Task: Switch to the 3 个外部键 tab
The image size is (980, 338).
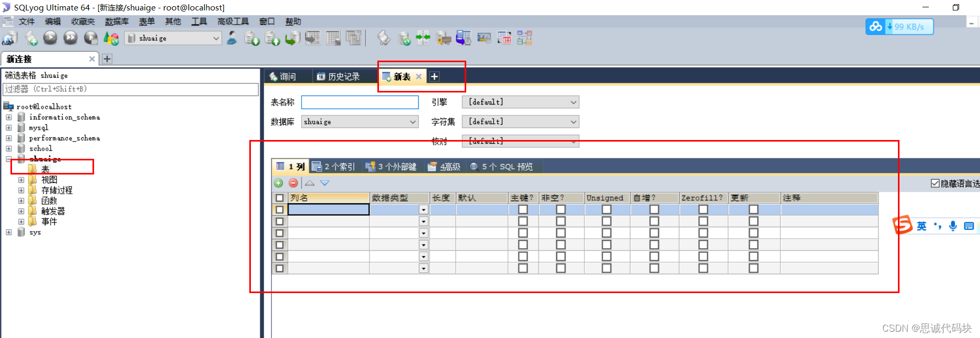Action: (x=391, y=167)
